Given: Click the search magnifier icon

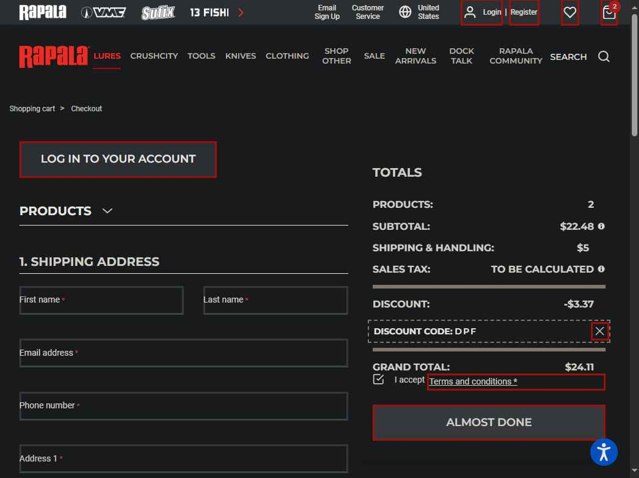Looking at the screenshot, I should point(604,56).
